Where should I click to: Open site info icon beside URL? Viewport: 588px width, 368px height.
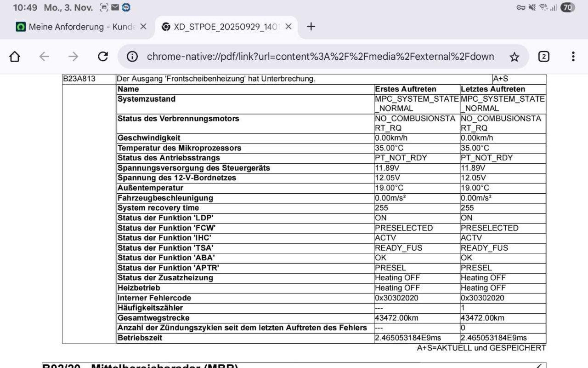(x=132, y=57)
